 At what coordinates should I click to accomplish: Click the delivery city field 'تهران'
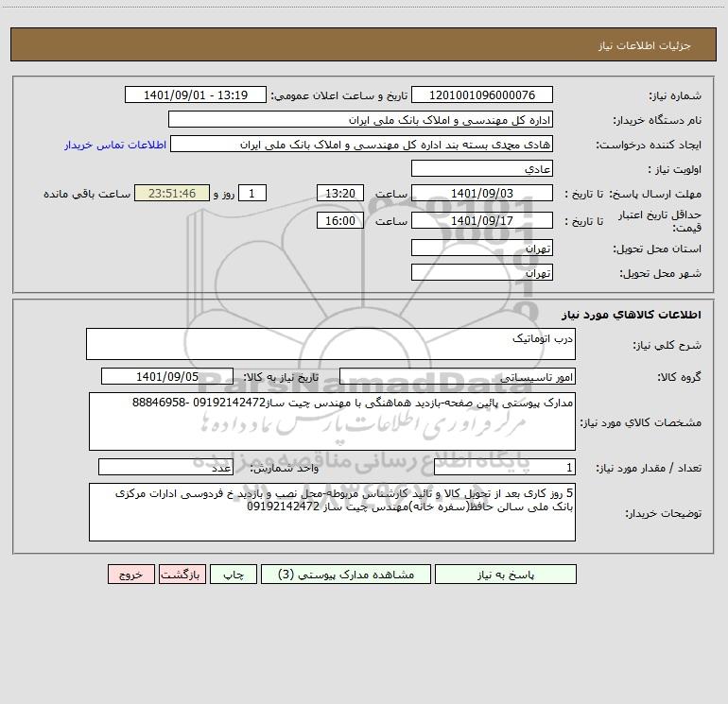pos(482,272)
